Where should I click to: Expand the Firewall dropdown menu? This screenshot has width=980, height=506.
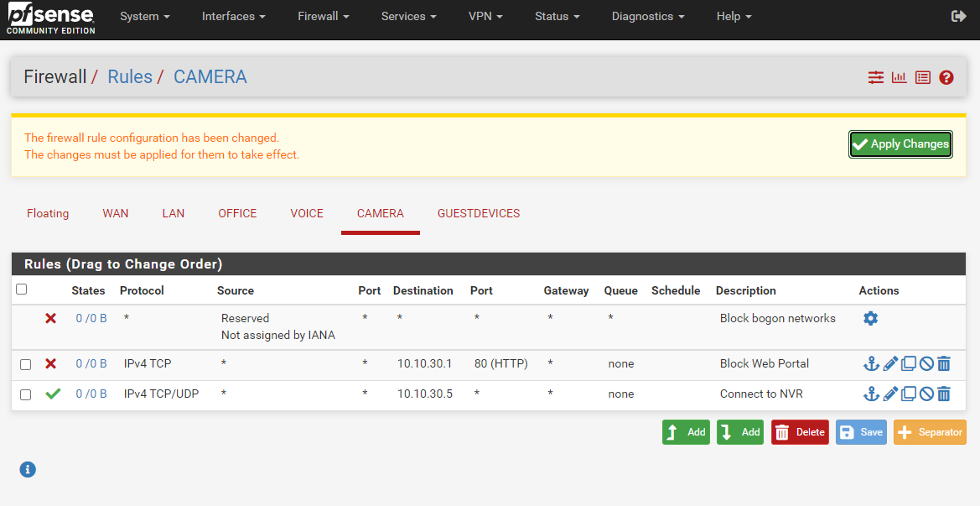(x=323, y=17)
